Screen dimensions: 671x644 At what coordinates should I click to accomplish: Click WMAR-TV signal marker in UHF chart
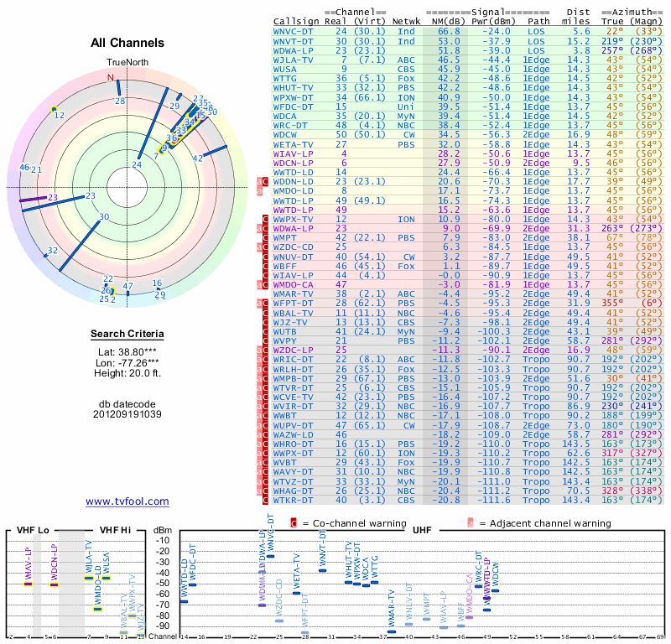392,631
